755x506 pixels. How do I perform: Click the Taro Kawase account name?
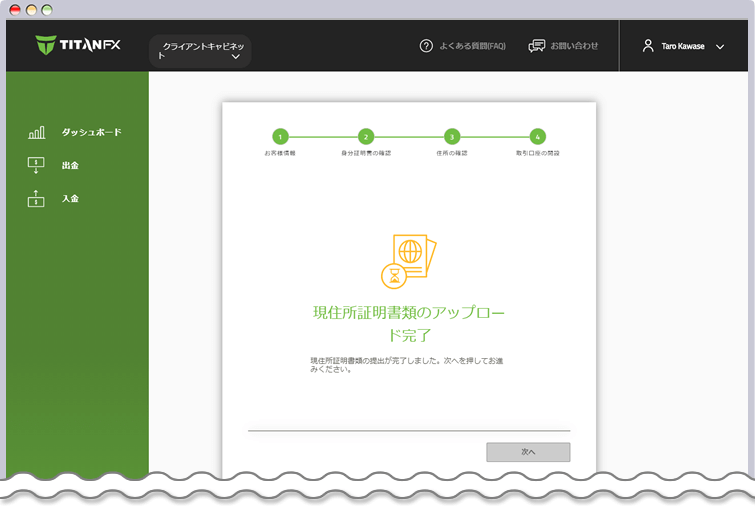pos(683,46)
